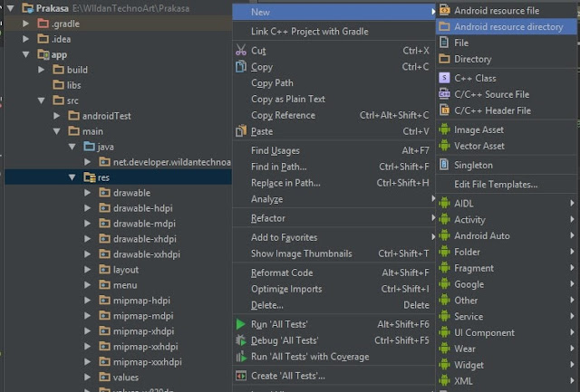Open Add to Favorites submenu arrow

pyautogui.click(x=432, y=237)
